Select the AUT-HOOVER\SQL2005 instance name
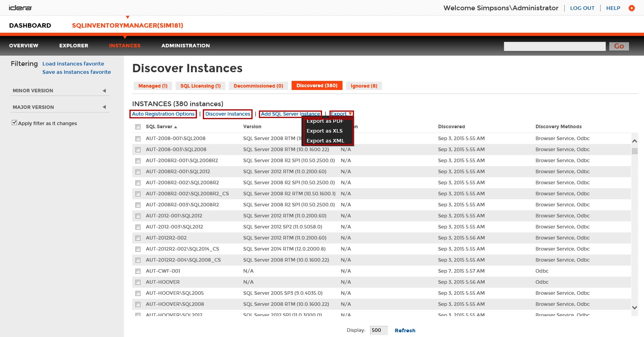Viewport: 644px width, 337px height. coord(175,293)
